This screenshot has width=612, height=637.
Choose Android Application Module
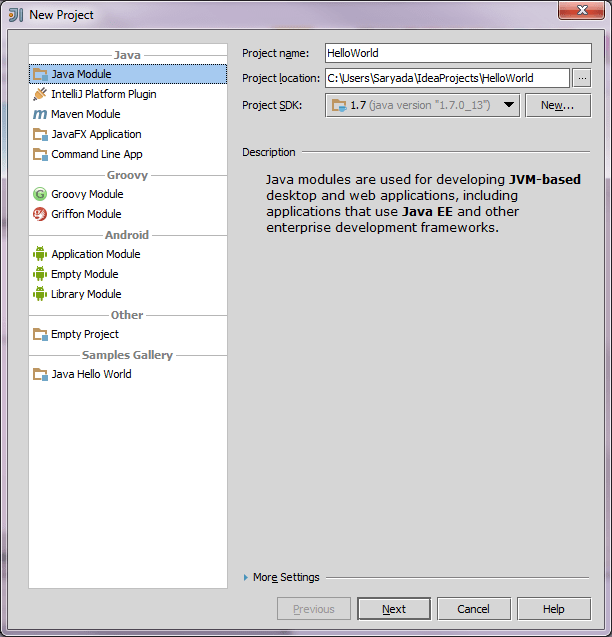[128, 254]
